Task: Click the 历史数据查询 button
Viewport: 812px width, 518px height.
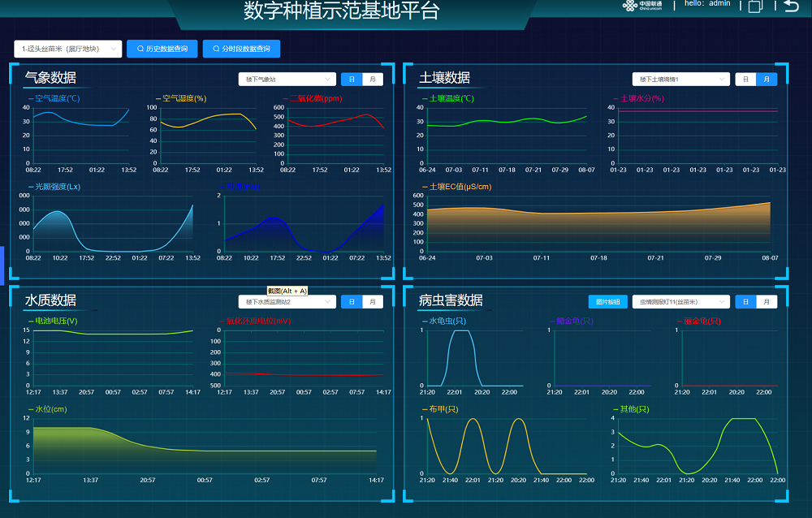Action: (162, 49)
